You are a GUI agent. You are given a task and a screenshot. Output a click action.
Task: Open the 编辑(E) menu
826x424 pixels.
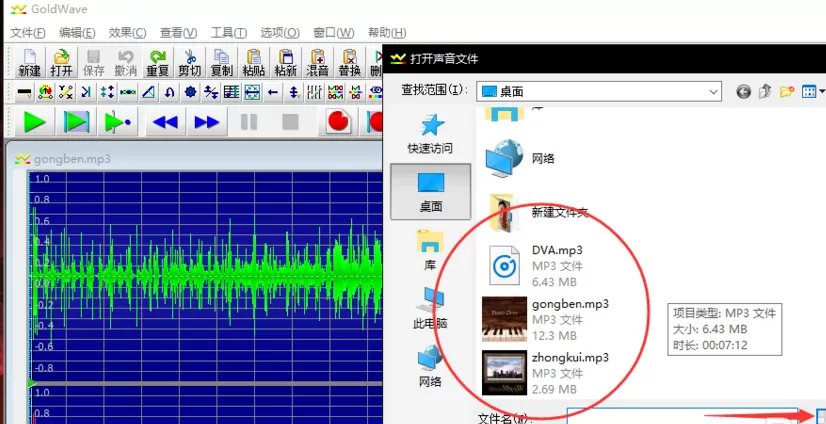point(77,33)
